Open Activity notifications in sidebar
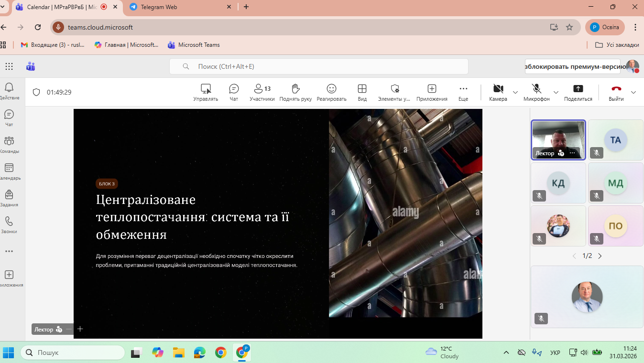Image resolution: width=644 pixels, height=363 pixels. pos(9,91)
